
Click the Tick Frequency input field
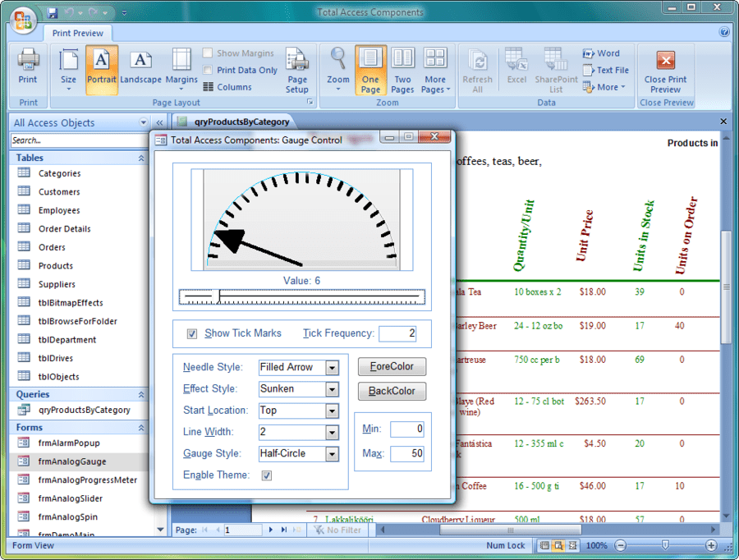tap(397, 333)
